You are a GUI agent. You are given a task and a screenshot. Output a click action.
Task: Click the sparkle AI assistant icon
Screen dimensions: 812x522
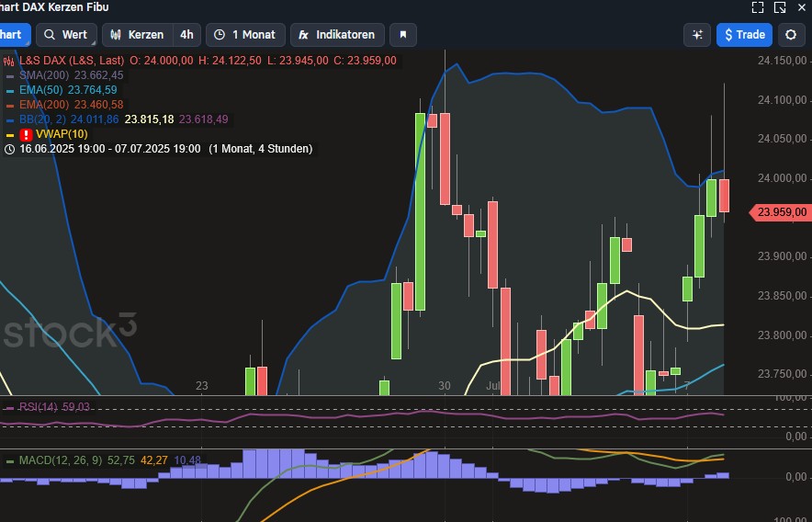(x=697, y=35)
